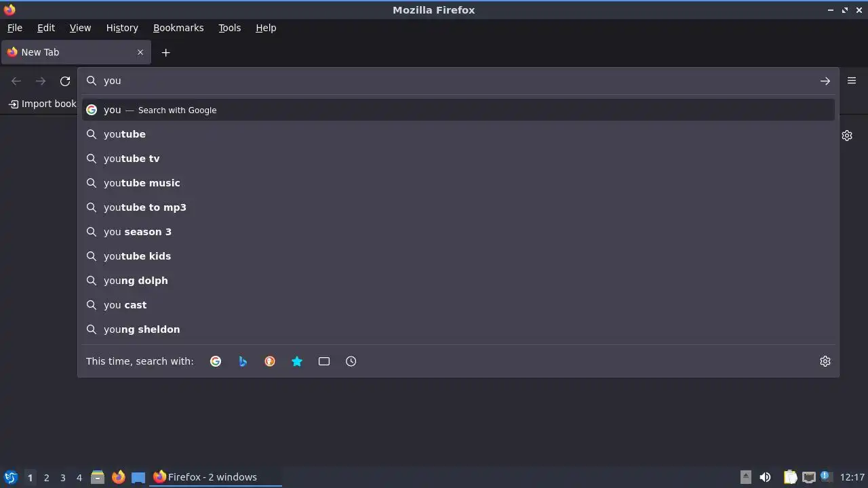Search open tabs using the tabs icon
868x488 pixels.
[324, 361]
